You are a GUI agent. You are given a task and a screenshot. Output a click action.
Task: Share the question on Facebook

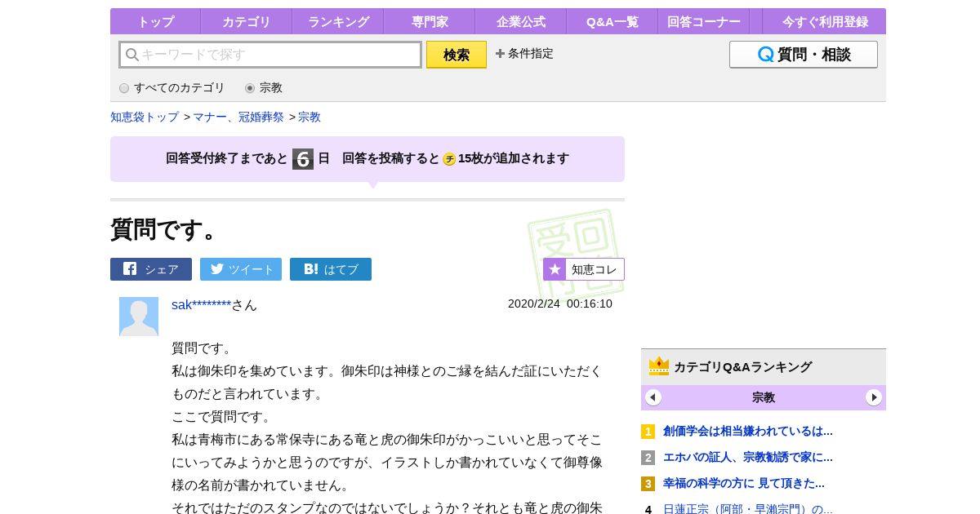click(151, 269)
